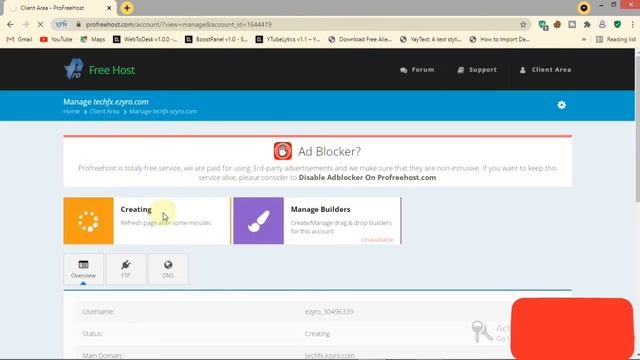Click the browser forward arrow
The width and height of the screenshot is (640, 360).
pyautogui.click(x=25, y=24)
